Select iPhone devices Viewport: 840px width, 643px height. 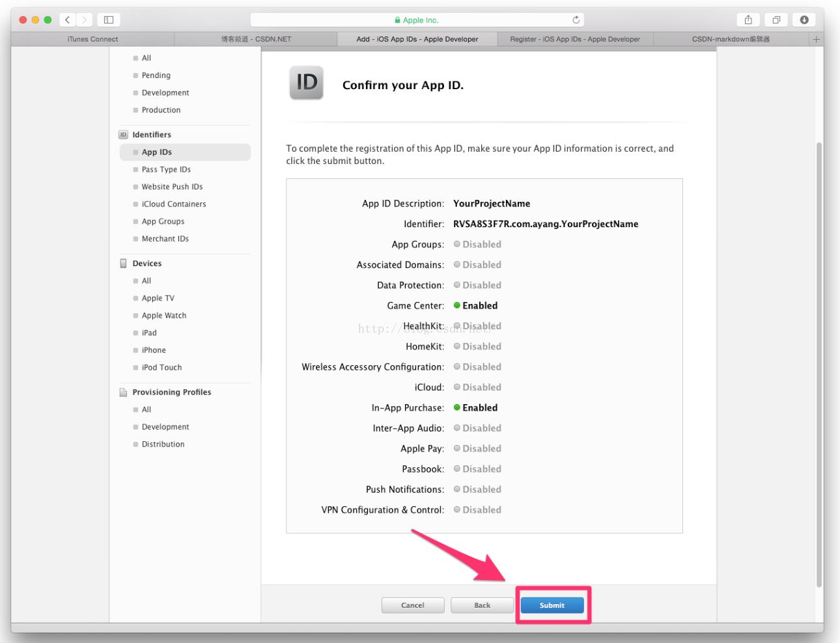154,350
